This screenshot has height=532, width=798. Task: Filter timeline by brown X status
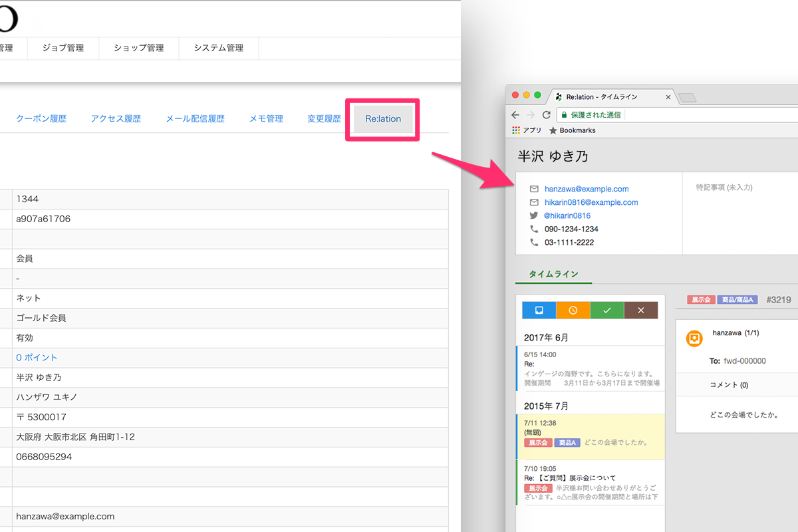coord(641,310)
